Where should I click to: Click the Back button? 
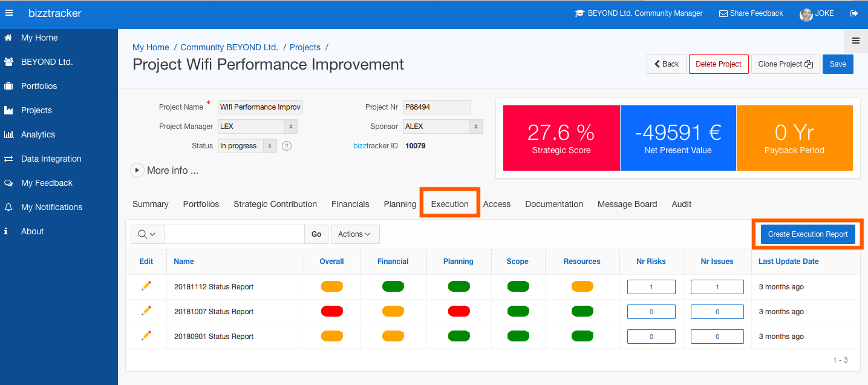(666, 64)
